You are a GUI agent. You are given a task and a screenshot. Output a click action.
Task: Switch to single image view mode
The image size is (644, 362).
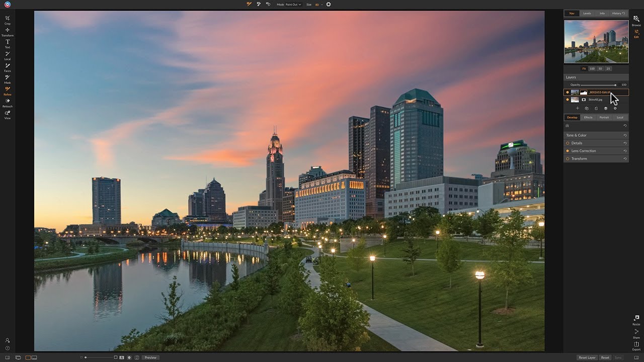[28, 357]
